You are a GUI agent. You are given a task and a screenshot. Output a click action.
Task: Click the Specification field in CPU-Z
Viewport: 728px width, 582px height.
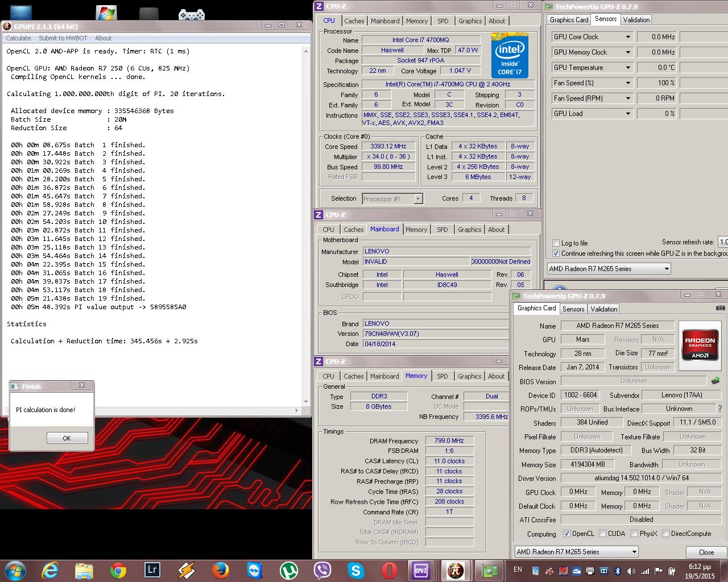(x=448, y=85)
